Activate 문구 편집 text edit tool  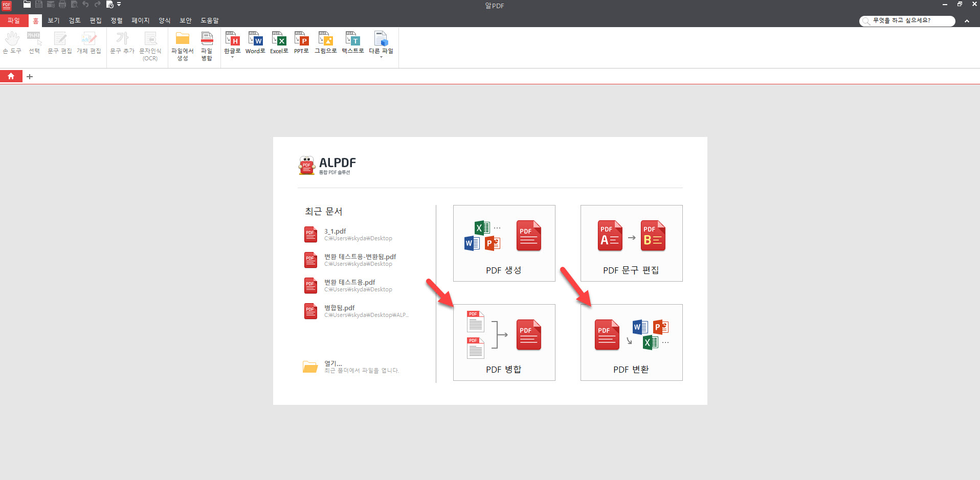60,43
